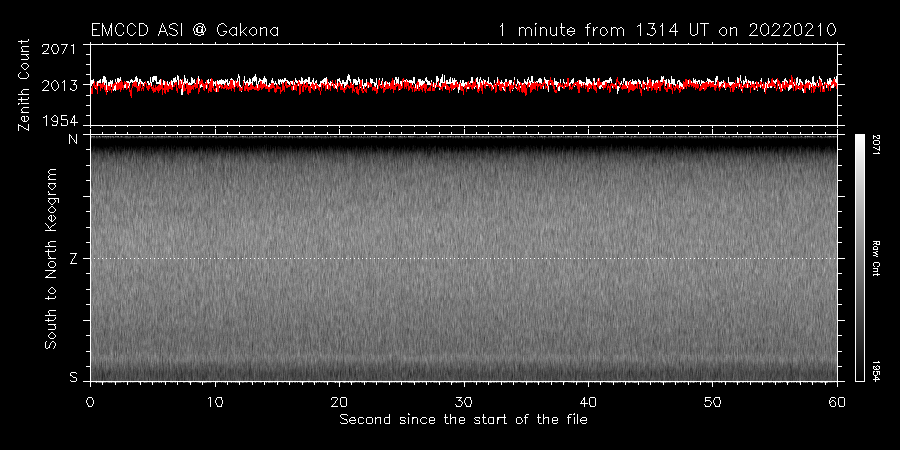Click the 'Zenith Count' axis label
This screenshot has width=900, height=450.
pos(24,85)
